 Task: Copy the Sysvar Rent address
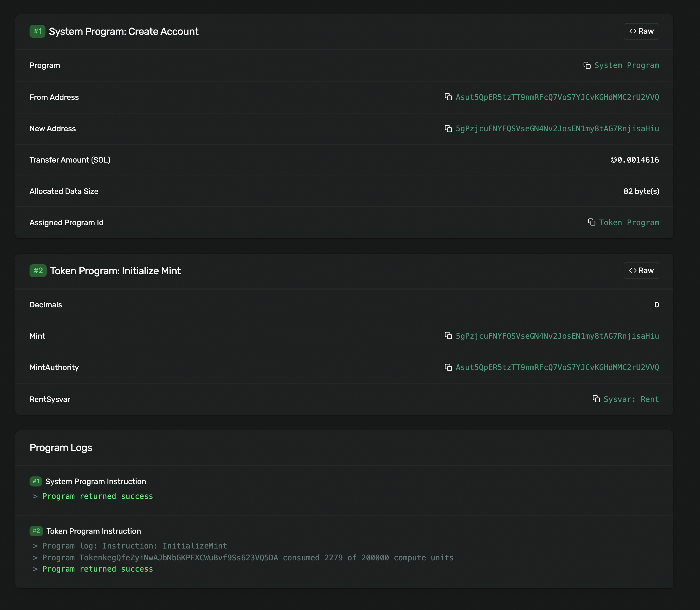(x=596, y=399)
